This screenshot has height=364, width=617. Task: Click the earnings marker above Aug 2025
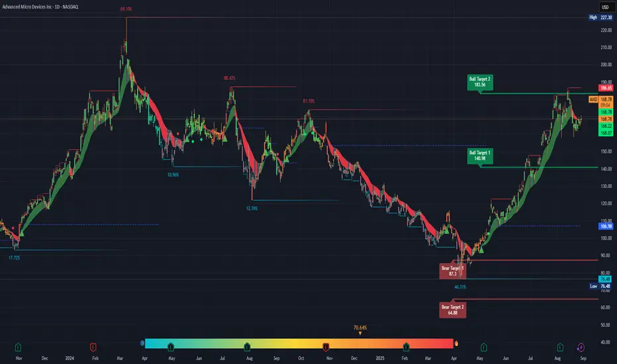tap(560, 347)
